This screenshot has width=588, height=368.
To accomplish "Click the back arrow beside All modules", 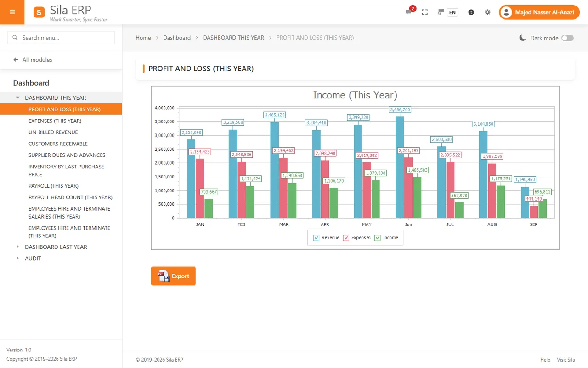I will [x=16, y=60].
